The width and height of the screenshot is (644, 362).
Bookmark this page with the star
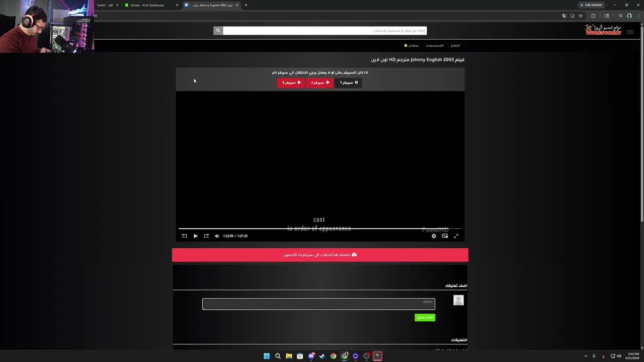coord(581,16)
